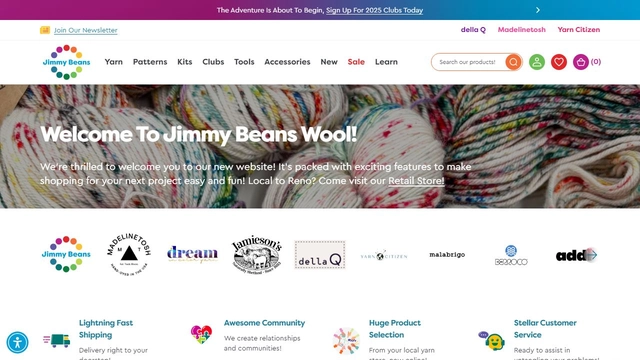Select the Berroco brand logo

click(511, 255)
